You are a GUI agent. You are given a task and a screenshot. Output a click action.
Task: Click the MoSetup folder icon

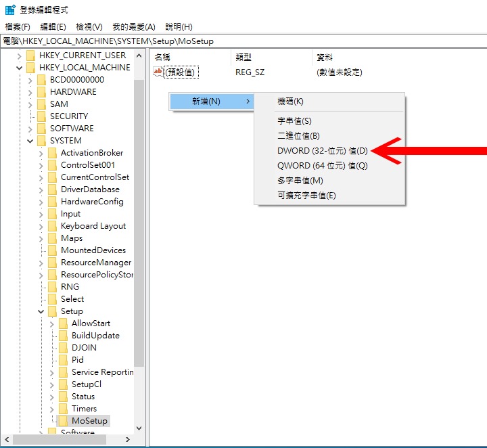pos(64,421)
